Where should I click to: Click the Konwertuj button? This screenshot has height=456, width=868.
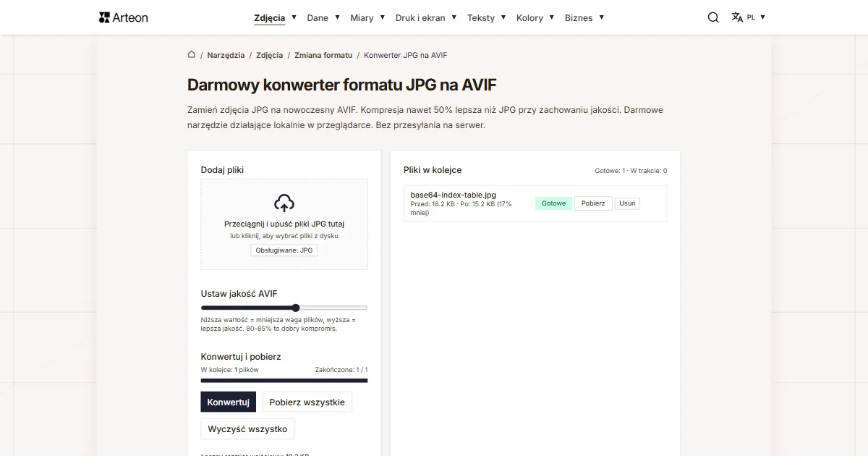228,402
